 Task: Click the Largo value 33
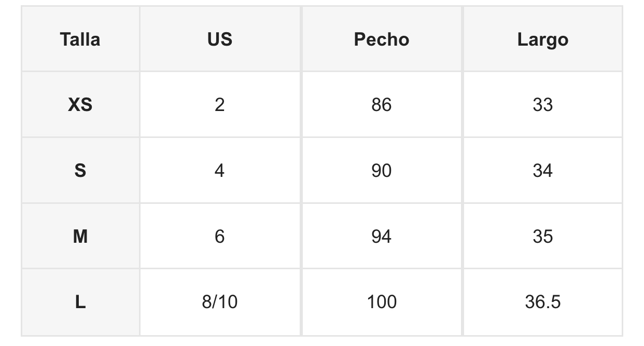542,105
